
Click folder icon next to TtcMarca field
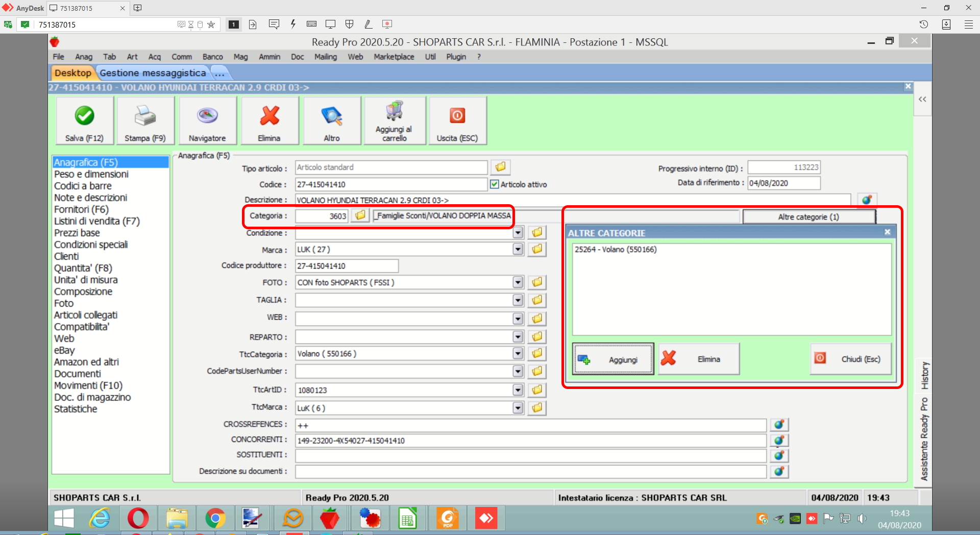pyautogui.click(x=537, y=407)
